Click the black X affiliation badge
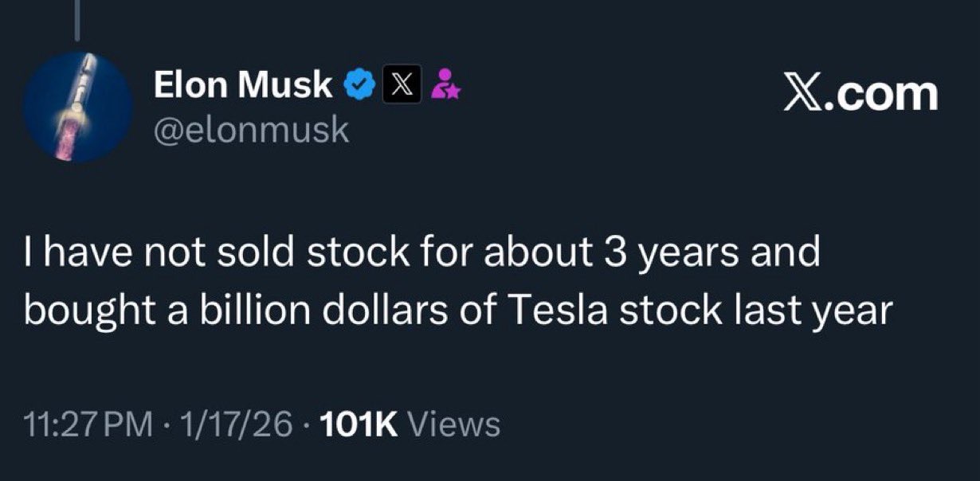This screenshot has height=481, width=980. tap(401, 85)
